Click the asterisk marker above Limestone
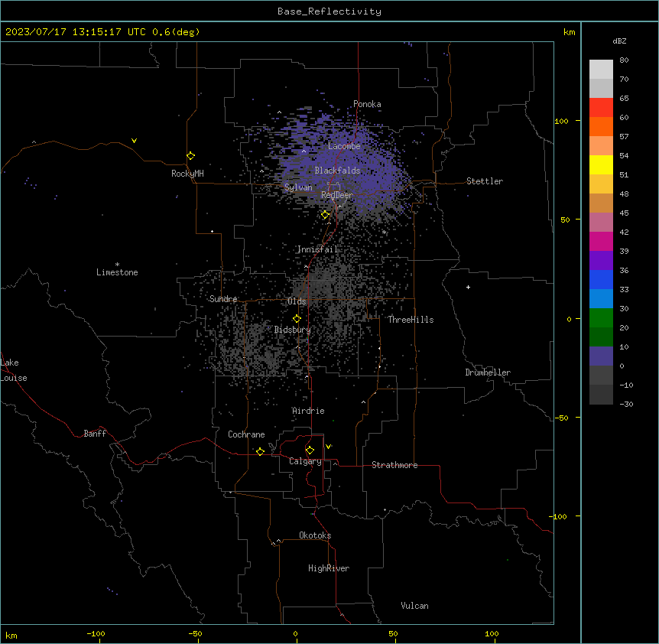 (x=117, y=265)
